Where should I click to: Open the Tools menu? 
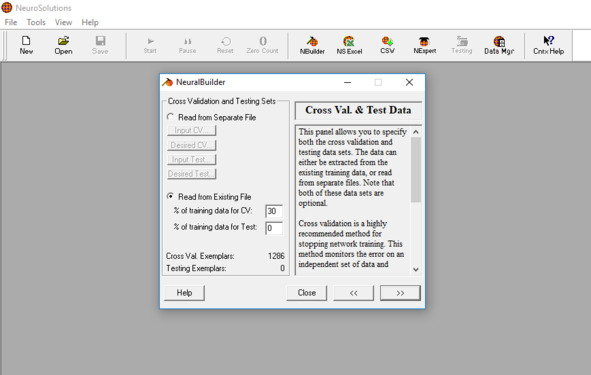click(36, 22)
